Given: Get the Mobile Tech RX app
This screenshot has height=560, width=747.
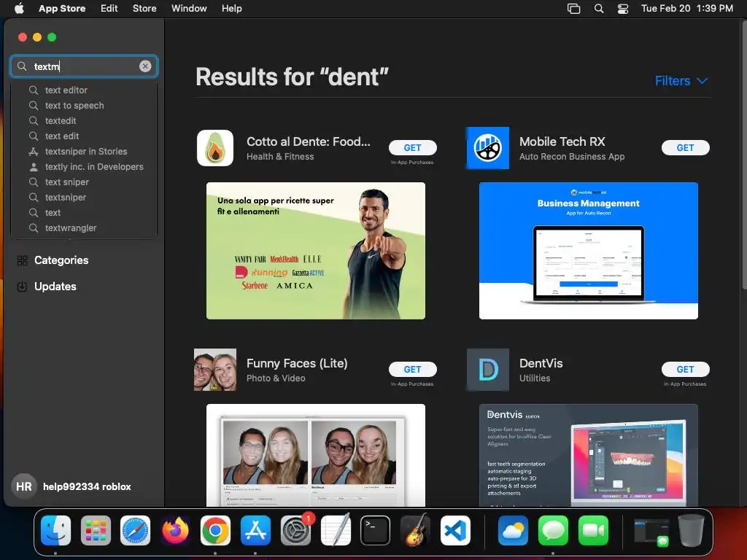Looking at the screenshot, I should click(x=686, y=147).
